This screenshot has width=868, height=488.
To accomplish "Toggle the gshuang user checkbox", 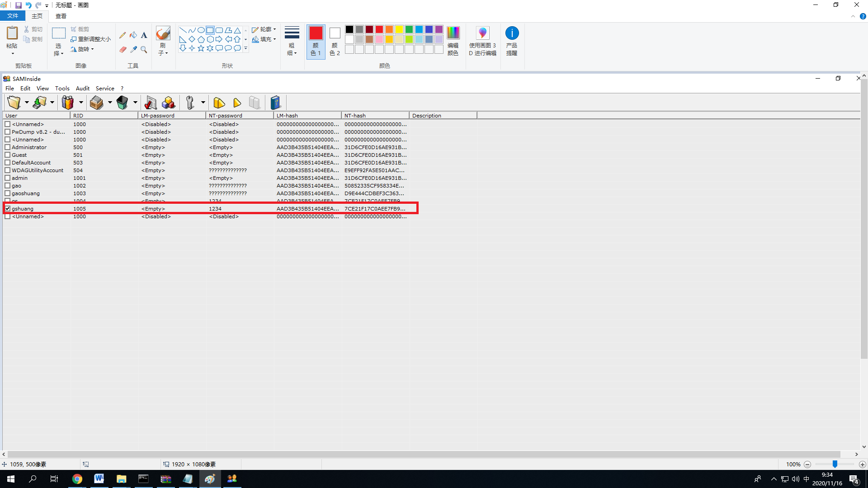I will pos(8,209).
